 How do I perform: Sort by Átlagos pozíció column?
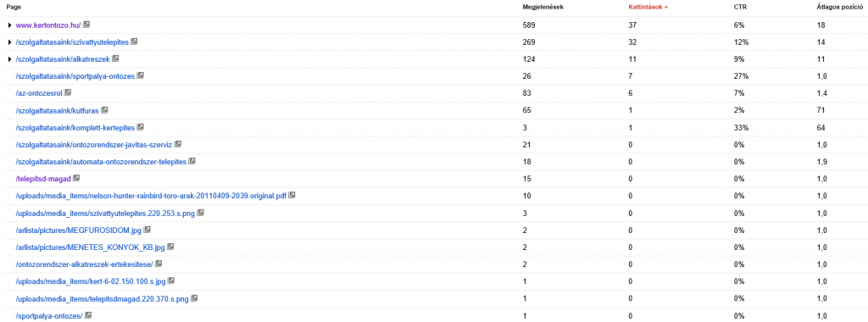(843, 7)
